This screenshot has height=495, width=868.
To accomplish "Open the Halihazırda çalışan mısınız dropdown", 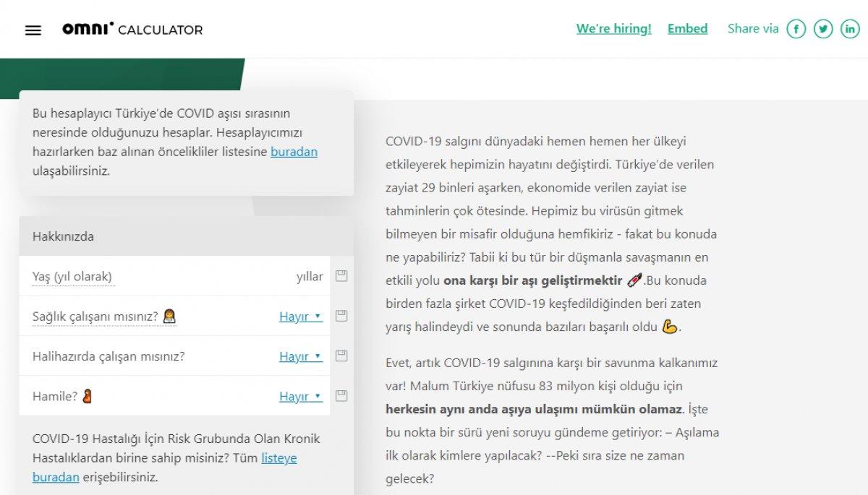I will 299,356.
